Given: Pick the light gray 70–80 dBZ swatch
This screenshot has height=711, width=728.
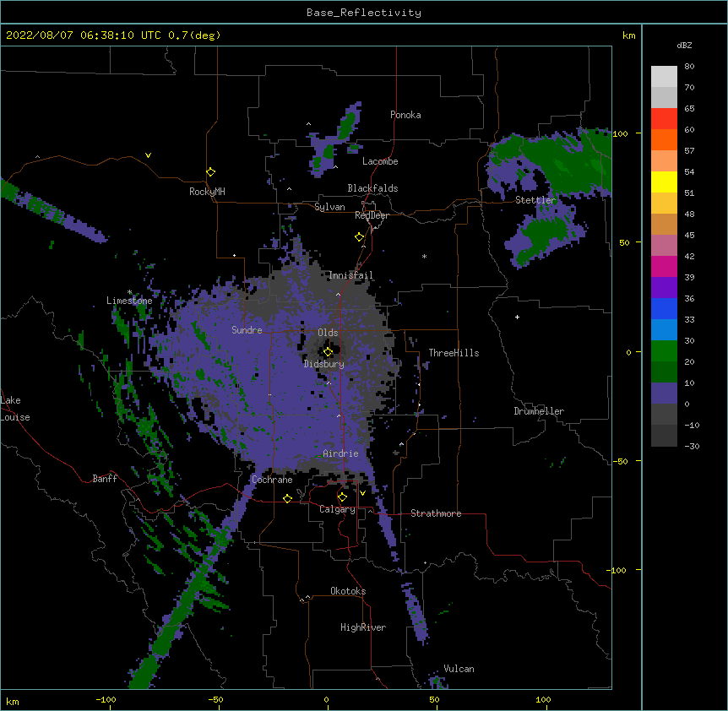Looking at the screenshot, I should [664, 77].
